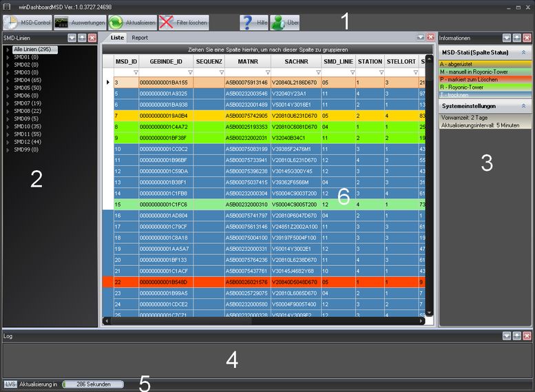The image size is (535, 392).
Task: Open the Informationen panel dropdown arrow
Action: [x=507, y=38]
